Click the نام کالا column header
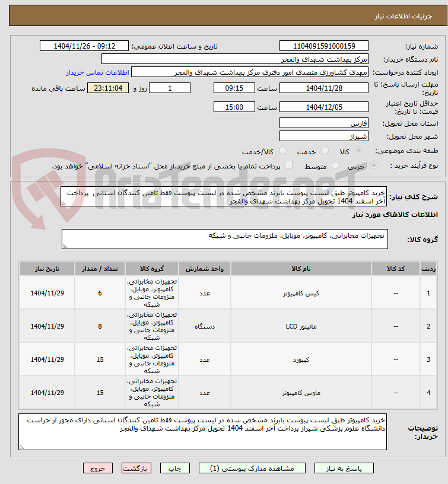This screenshot has width=448, height=484. click(301, 269)
